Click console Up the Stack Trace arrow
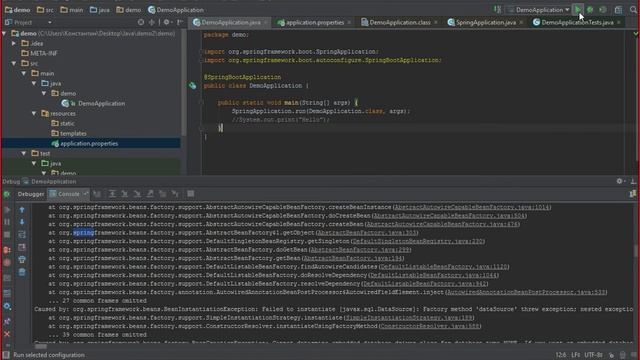The height and width of the screenshot is (360, 640). [x=22, y=210]
